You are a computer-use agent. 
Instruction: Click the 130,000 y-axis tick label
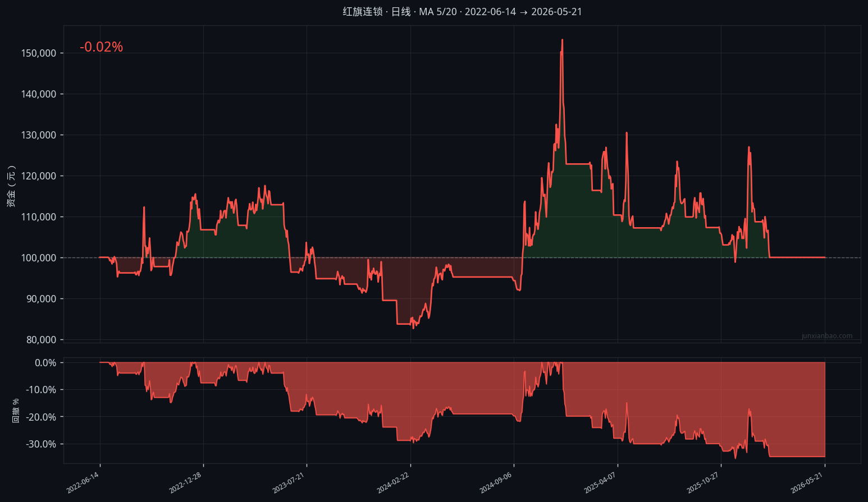[x=39, y=135]
